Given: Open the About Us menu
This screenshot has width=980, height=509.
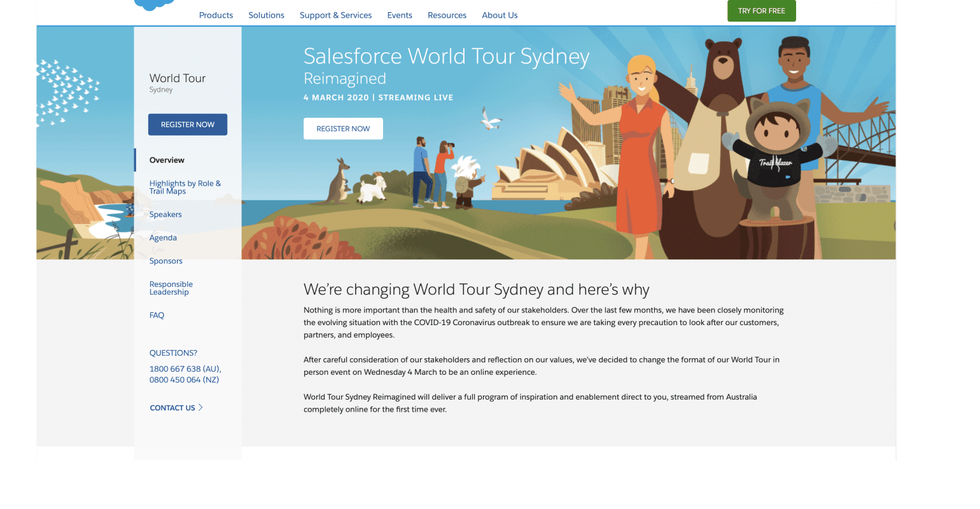Looking at the screenshot, I should pos(500,15).
